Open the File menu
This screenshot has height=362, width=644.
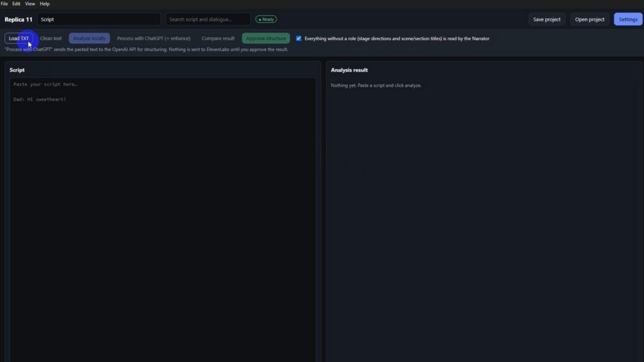(x=4, y=4)
